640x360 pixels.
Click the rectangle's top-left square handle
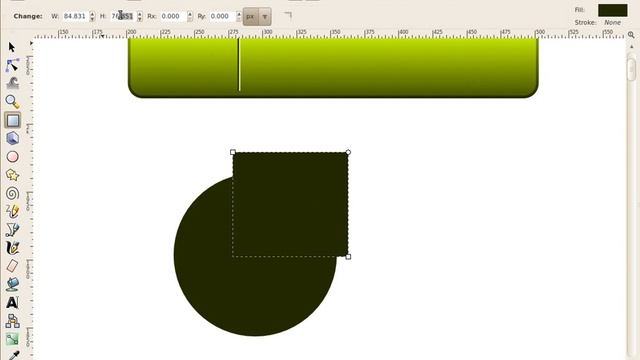point(233,152)
